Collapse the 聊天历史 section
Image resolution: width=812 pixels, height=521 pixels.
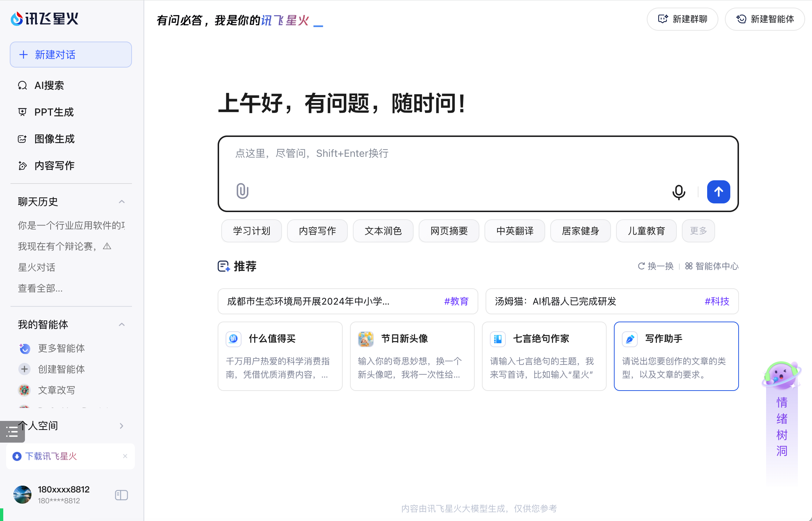click(x=121, y=202)
